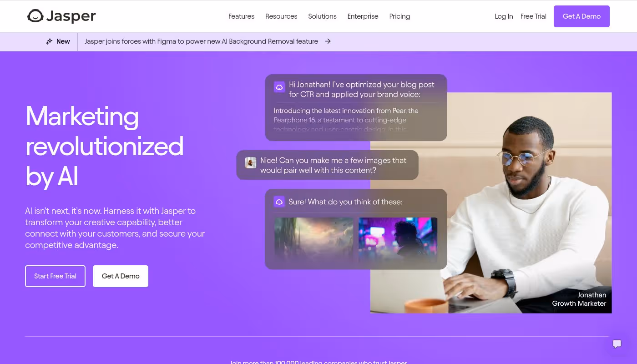Click the sparkle icon beside New
Viewport: 637px width, 364px height.
(x=49, y=41)
